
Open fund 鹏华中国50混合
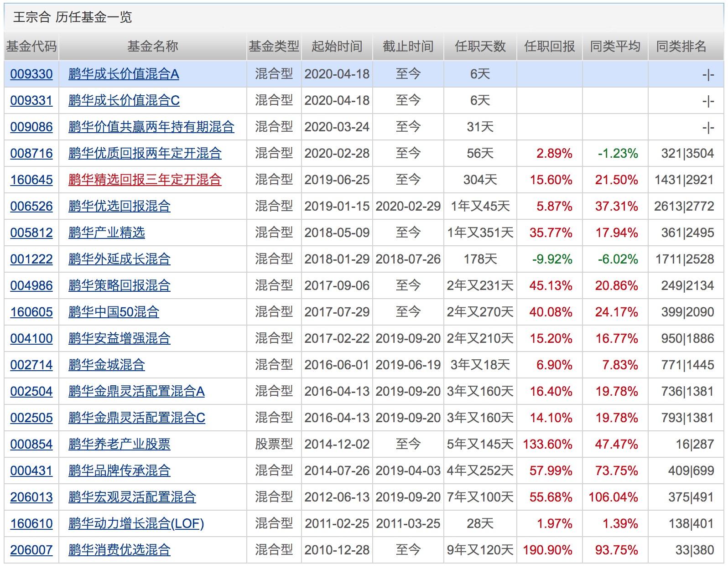point(114,312)
